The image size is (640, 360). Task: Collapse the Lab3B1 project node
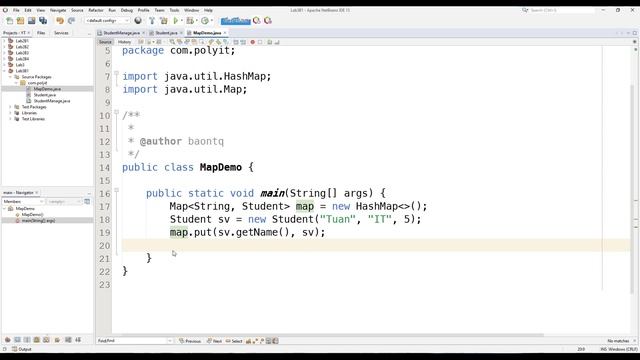click(4, 71)
